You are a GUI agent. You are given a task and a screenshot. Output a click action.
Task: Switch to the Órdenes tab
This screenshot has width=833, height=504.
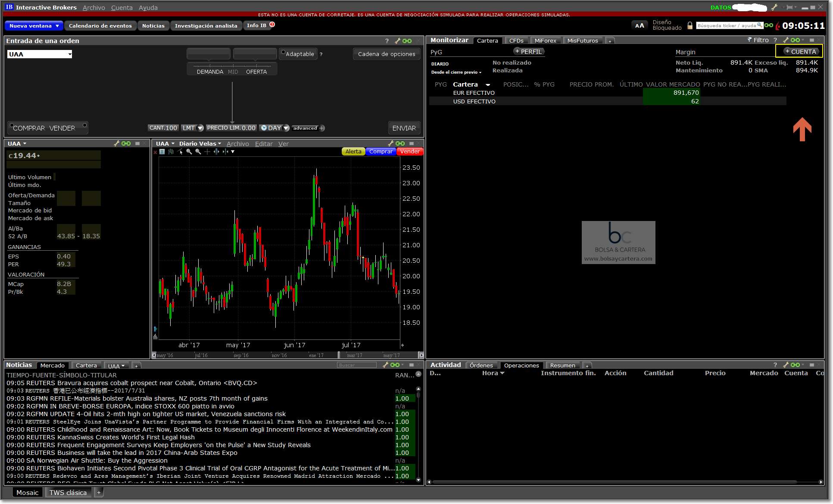pos(481,365)
